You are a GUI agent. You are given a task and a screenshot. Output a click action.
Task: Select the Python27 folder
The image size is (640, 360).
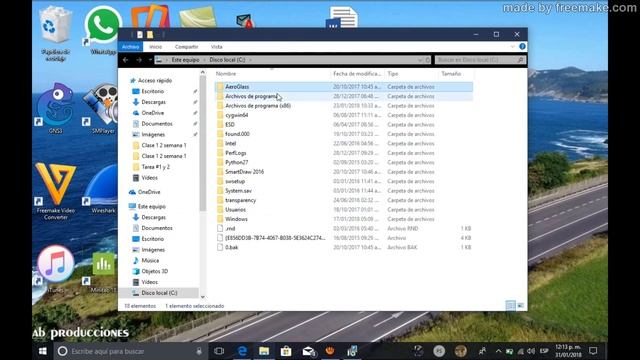[344, 162]
